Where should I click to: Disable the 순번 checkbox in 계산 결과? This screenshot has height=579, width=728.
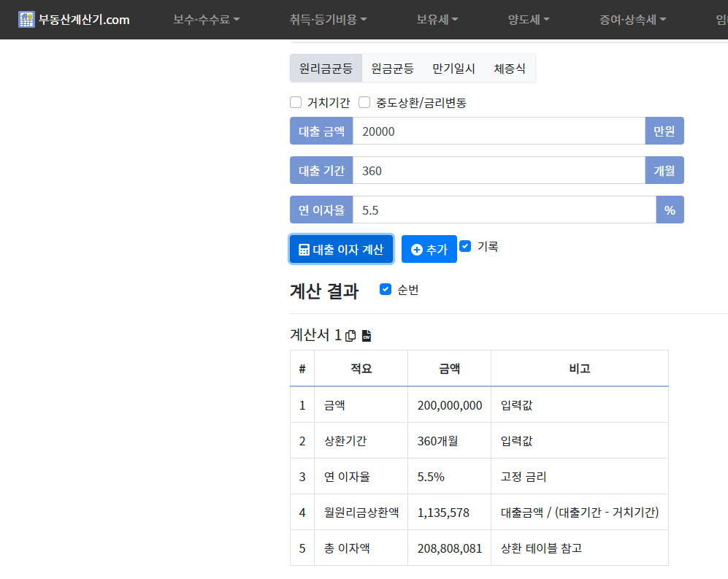click(385, 289)
